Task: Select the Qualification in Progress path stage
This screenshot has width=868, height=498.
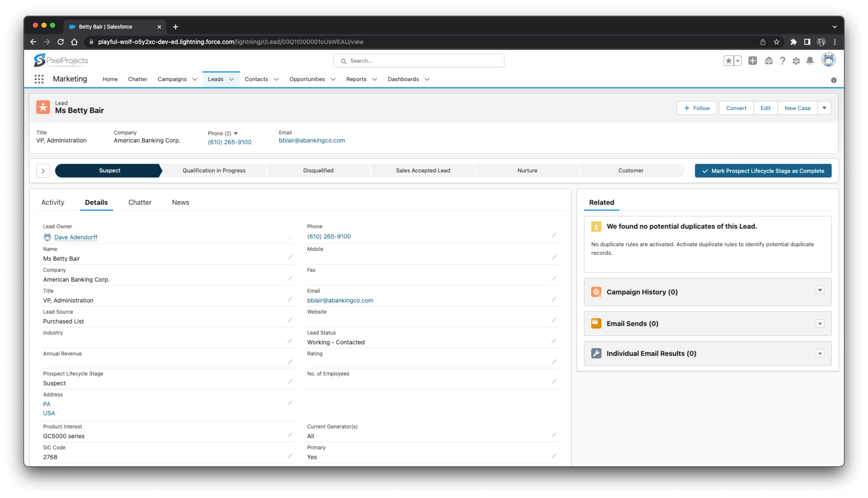Action: click(x=214, y=171)
